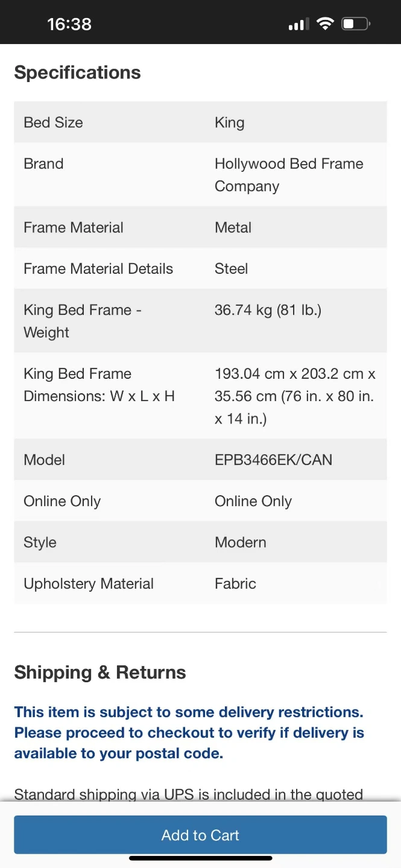Tap the King Bed Frame Dimensions label

tap(99, 385)
